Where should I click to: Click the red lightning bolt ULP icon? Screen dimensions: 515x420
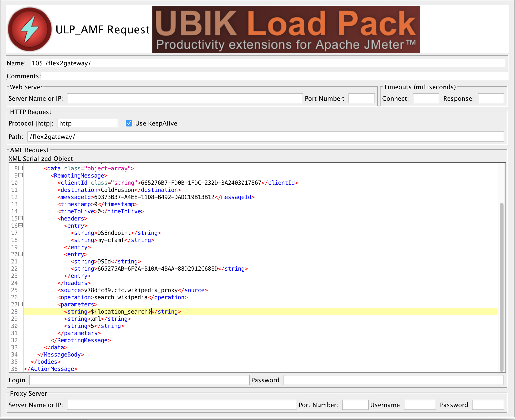click(30, 29)
